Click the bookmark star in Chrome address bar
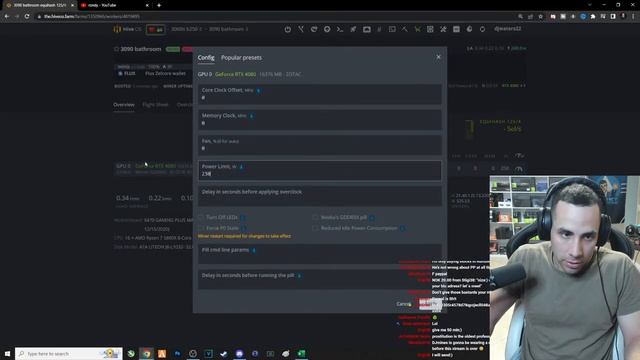The height and width of the screenshot is (360, 640). pyautogui.click(x=540, y=16)
